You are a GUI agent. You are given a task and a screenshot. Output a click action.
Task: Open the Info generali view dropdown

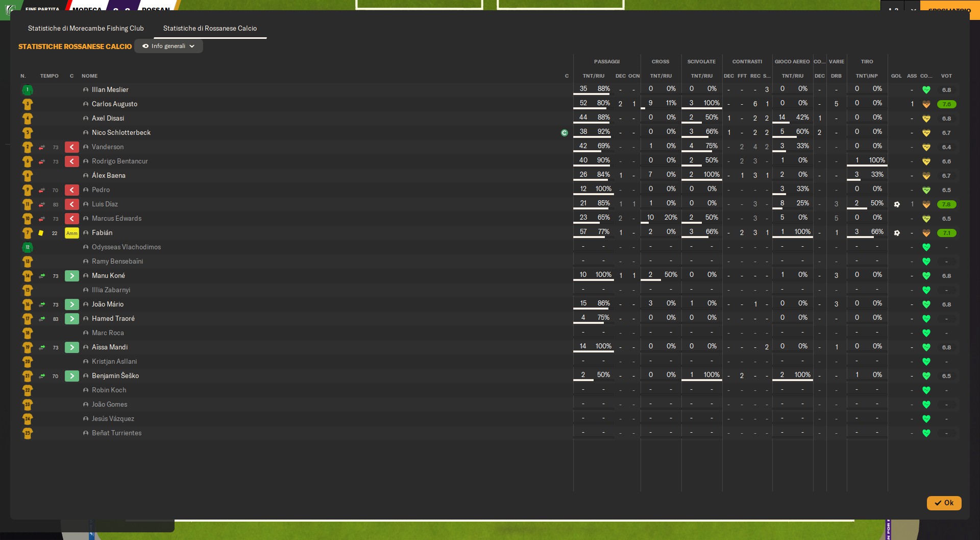[x=168, y=46]
